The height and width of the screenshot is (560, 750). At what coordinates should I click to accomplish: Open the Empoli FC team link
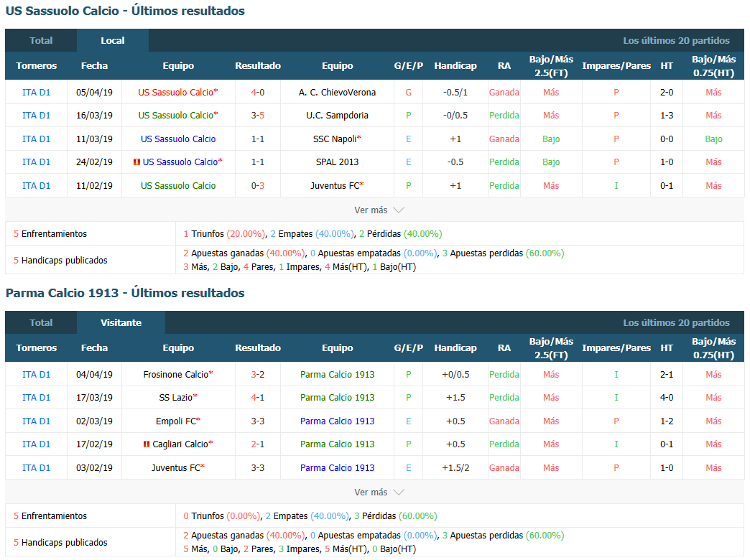[175, 421]
